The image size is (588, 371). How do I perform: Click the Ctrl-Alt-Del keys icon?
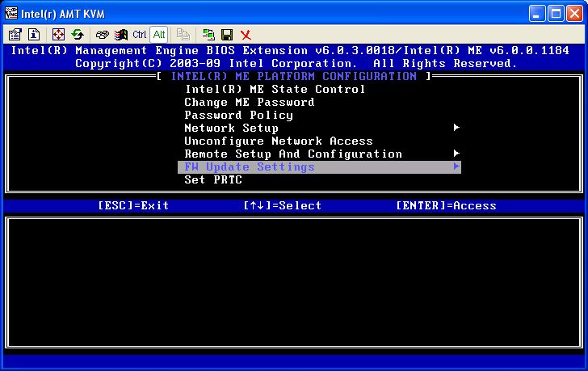pos(103,35)
